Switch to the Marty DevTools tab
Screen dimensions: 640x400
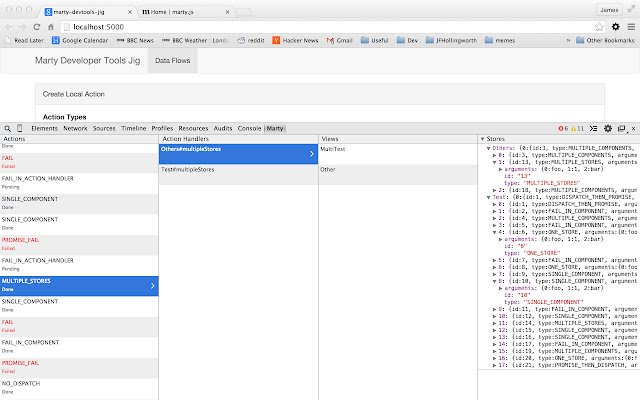pyautogui.click(x=275, y=129)
